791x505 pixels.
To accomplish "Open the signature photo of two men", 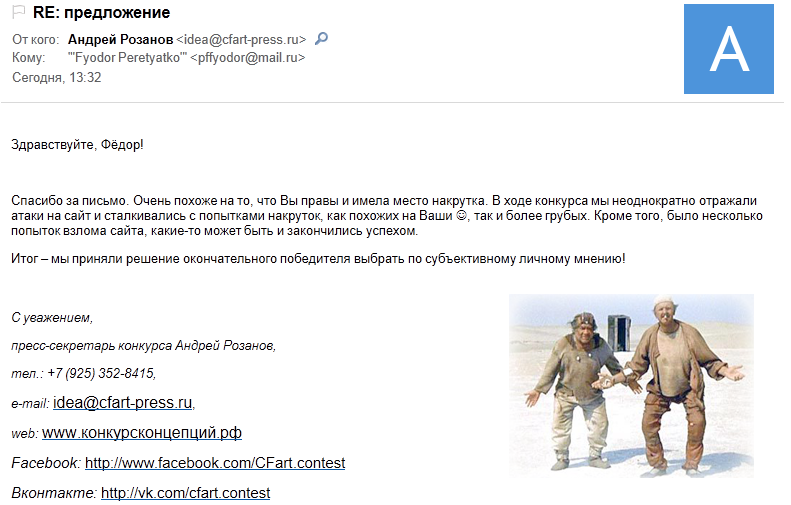I will [631, 386].
